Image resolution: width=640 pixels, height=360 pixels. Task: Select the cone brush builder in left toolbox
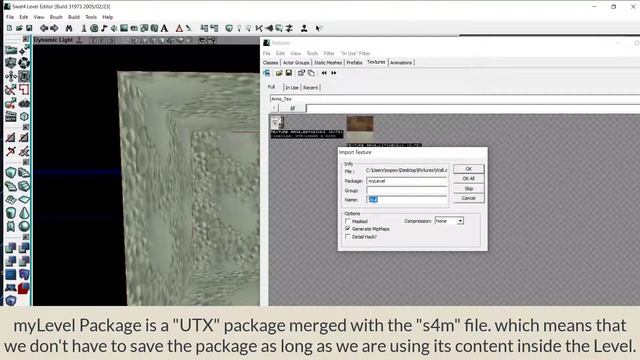coord(24,213)
